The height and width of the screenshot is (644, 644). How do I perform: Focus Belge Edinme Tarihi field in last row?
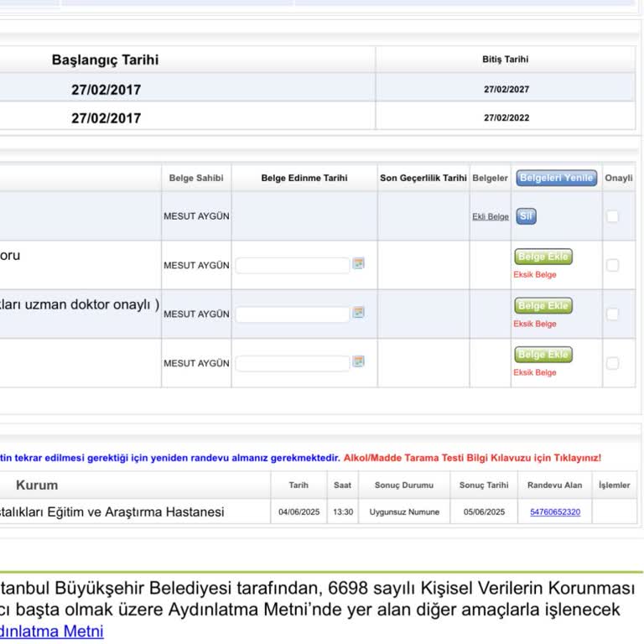click(293, 363)
